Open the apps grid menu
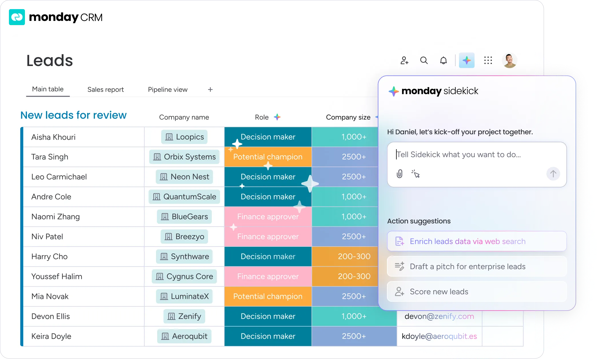Image resolution: width=603 pixels, height=364 pixels. click(488, 60)
